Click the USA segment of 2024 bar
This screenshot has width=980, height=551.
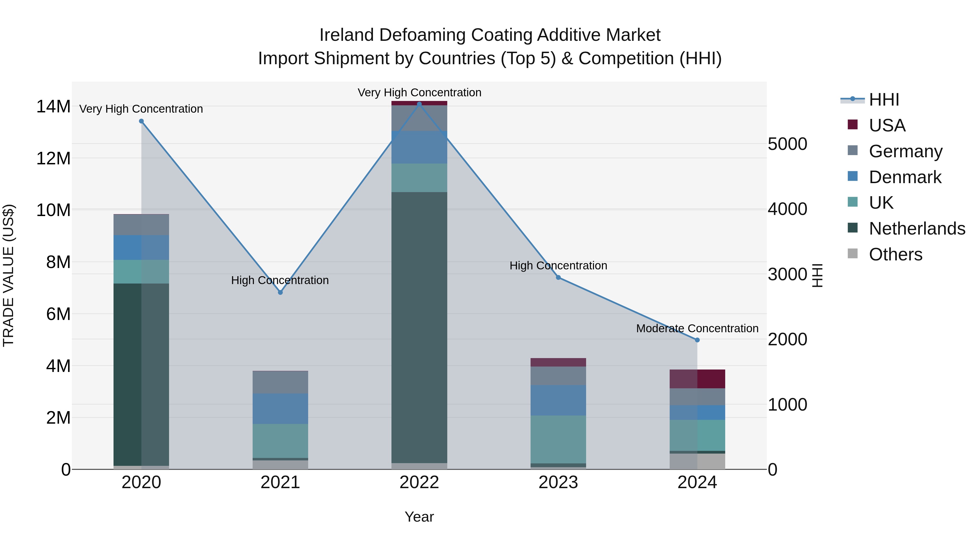tap(697, 379)
